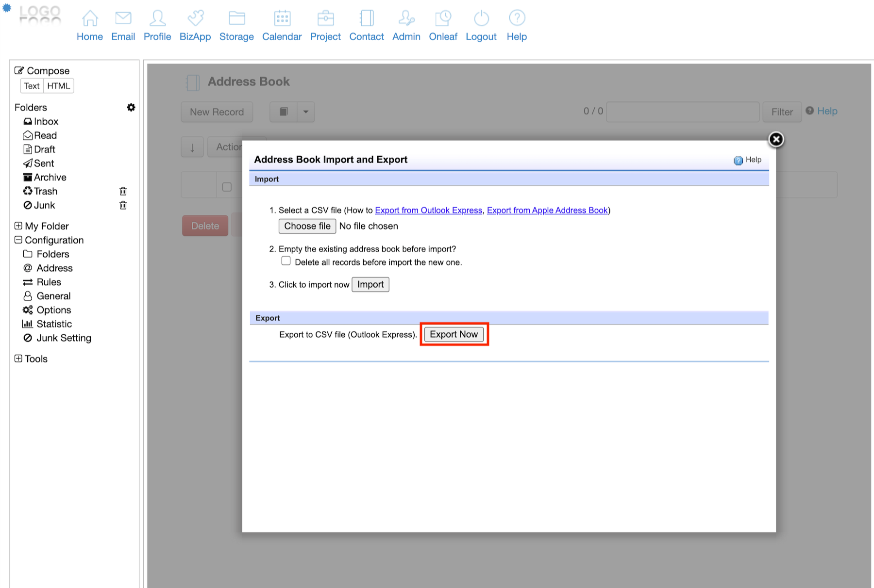874x588 pixels.
Task: Expand the Tools section
Action: pos(18,359)
